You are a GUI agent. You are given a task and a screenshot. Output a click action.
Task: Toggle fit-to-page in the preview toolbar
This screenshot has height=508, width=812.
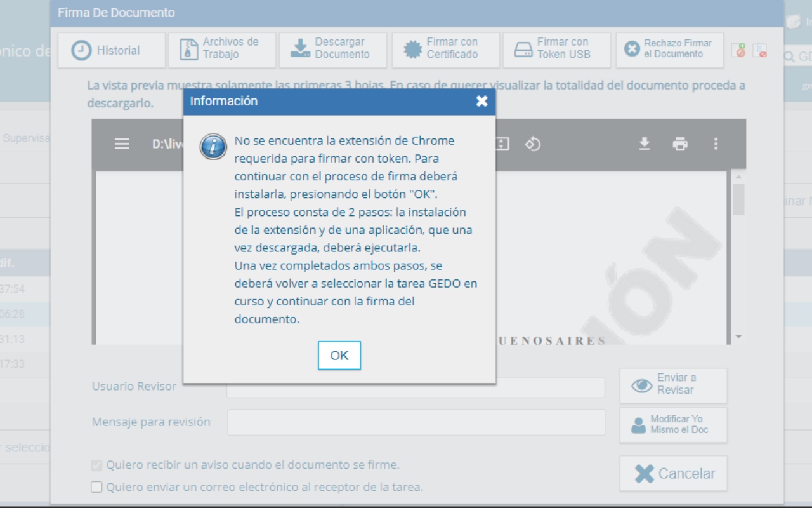[x=502, y=144]
